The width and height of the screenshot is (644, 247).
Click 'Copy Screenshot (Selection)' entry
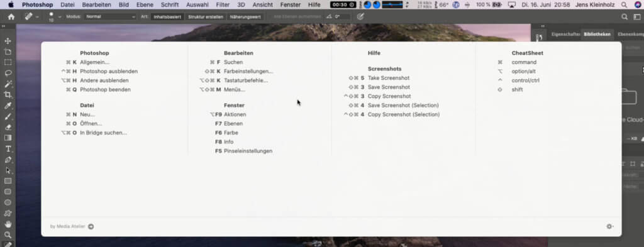404,114
